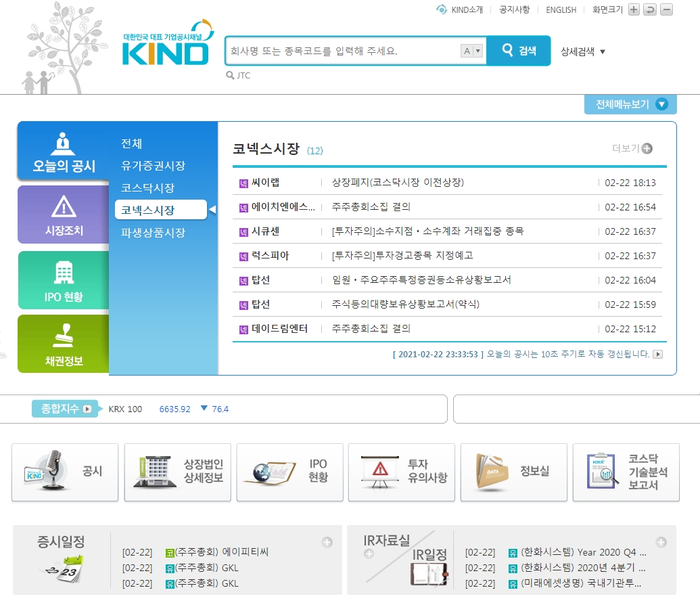Click the 증시일정 calendar icon
The width and height of the screenshot is (700, 607).
pos(65,569)
